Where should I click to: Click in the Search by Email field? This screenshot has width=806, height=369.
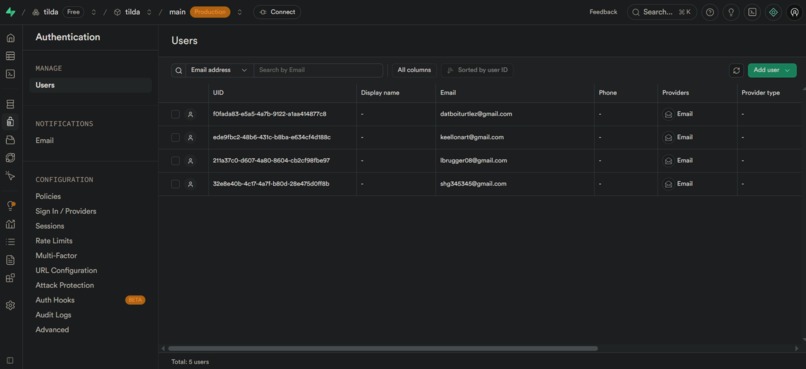pyautogui.click(x=318, y=70)
